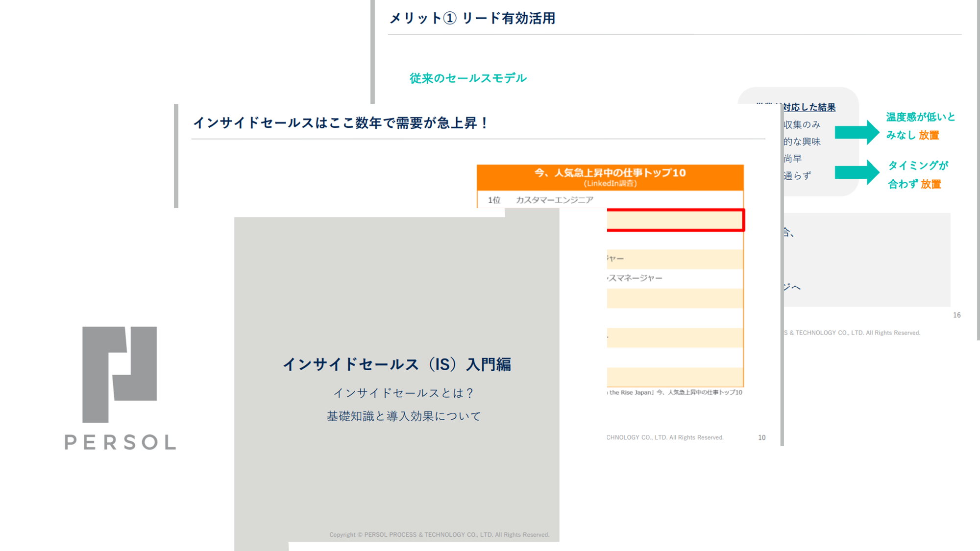Switch to slide page 16
Viewport: 980px width, 551px height.
(x=957, y=315)
